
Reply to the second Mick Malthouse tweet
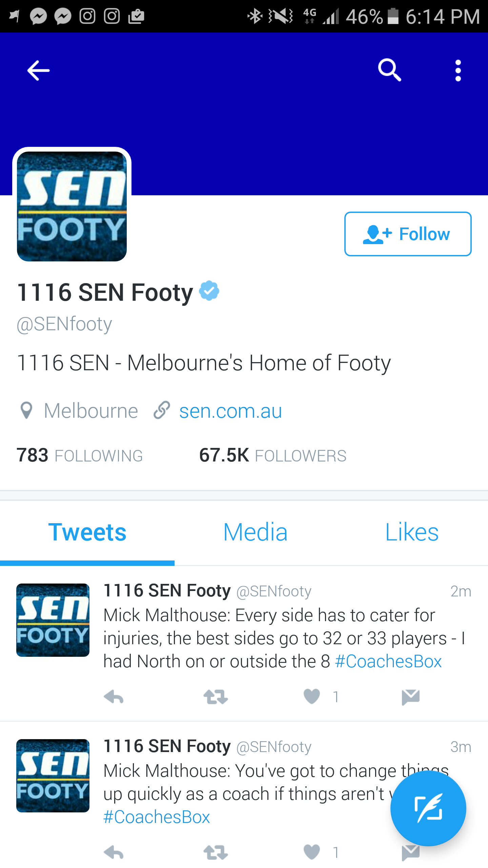[x=114, y=852]
